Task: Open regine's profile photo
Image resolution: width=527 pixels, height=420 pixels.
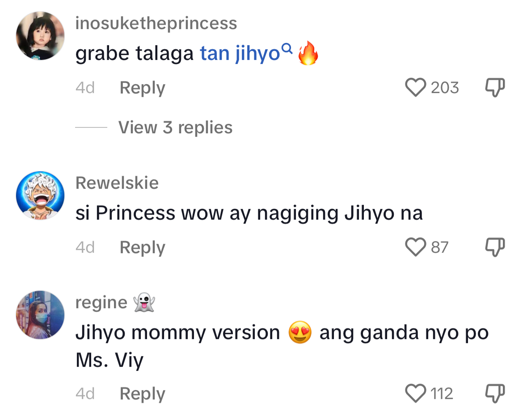Action: pyautogui.click(x=40, y=315)
